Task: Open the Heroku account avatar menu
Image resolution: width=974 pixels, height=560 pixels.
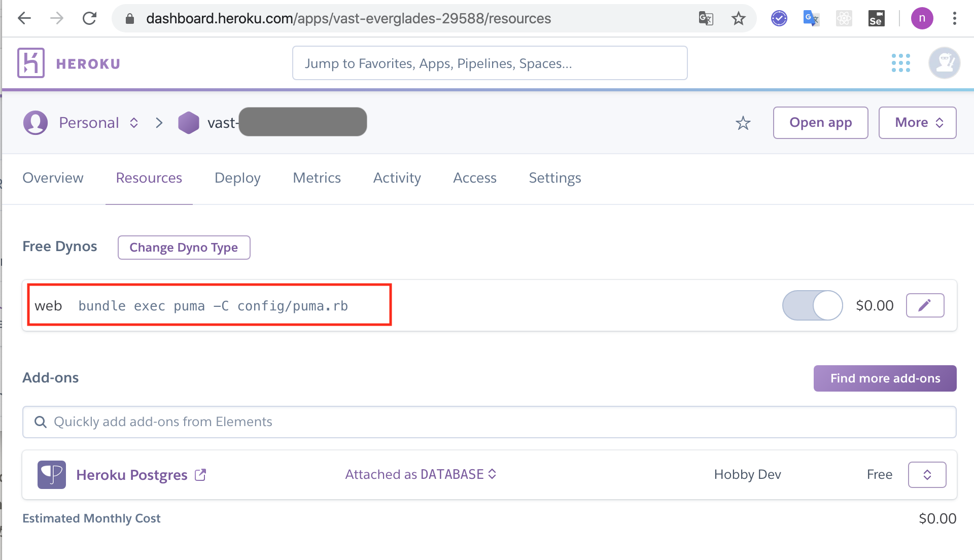Action: (944, 63)
